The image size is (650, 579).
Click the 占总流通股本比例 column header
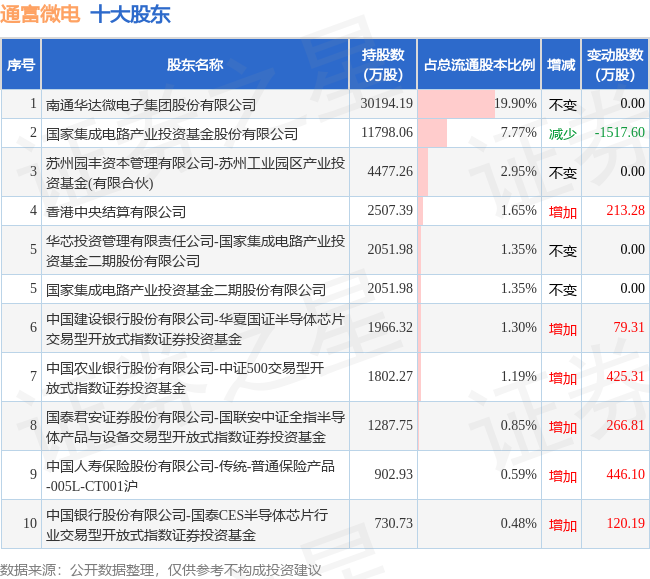pyautogui.click(x=479, y=65)
